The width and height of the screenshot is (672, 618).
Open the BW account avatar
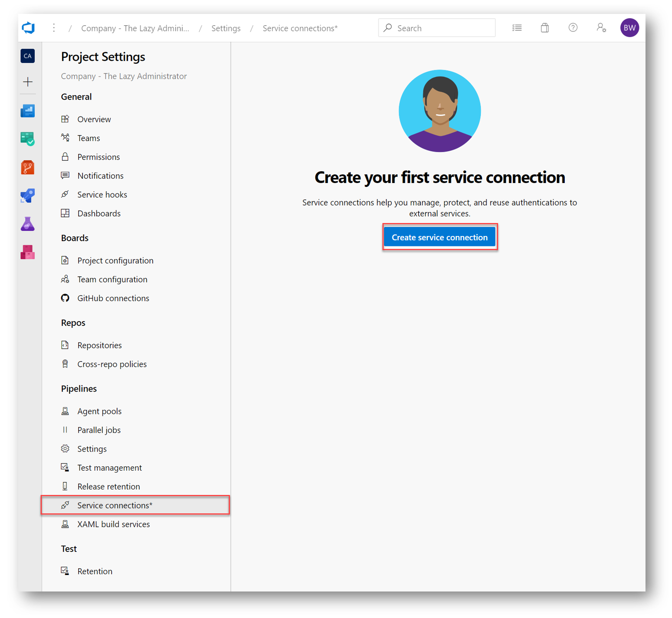click(629, 28)
